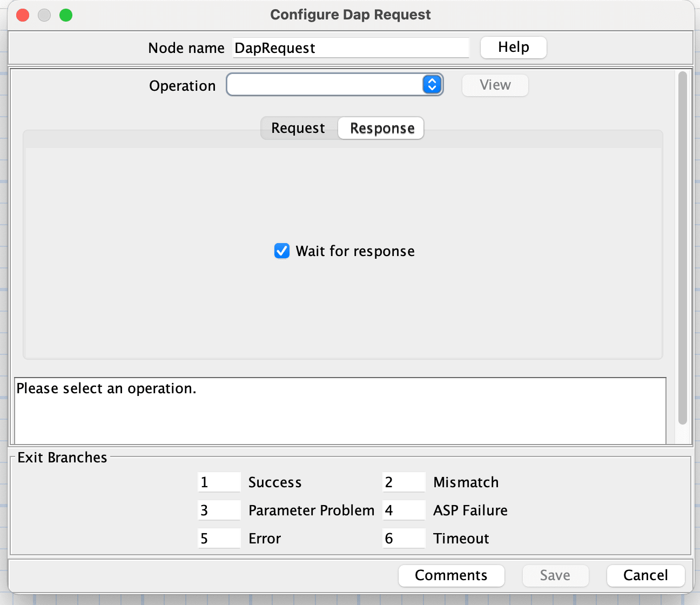Click the Save button

point(555,575)
